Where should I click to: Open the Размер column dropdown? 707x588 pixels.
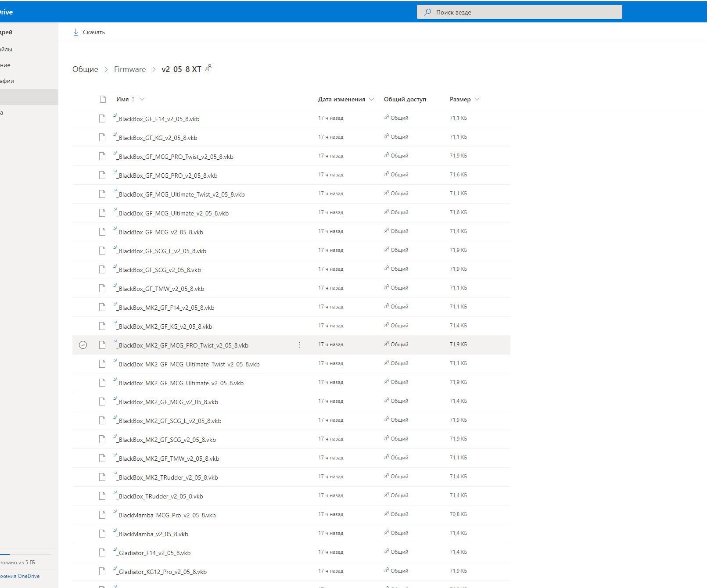pyautogui.click(x=477, y=99)
